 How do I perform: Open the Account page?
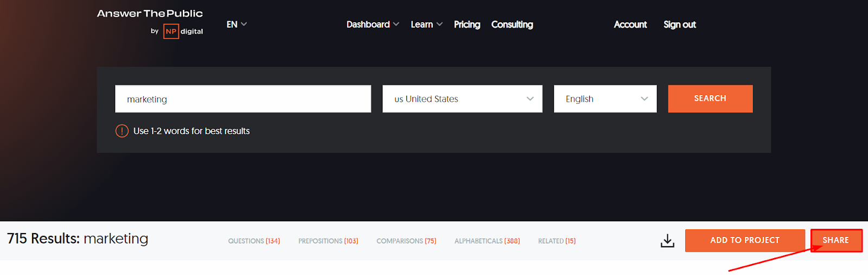(x=630, y=24)
